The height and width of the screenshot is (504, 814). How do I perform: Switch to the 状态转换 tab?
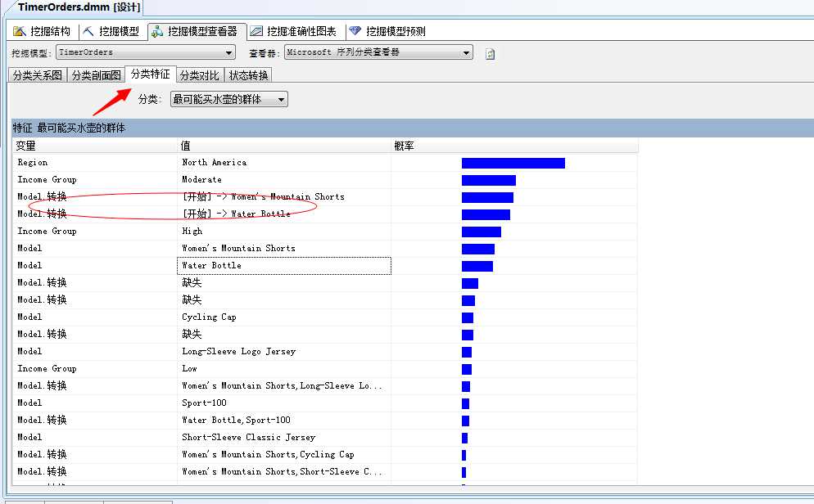click(x=249, y=75)
